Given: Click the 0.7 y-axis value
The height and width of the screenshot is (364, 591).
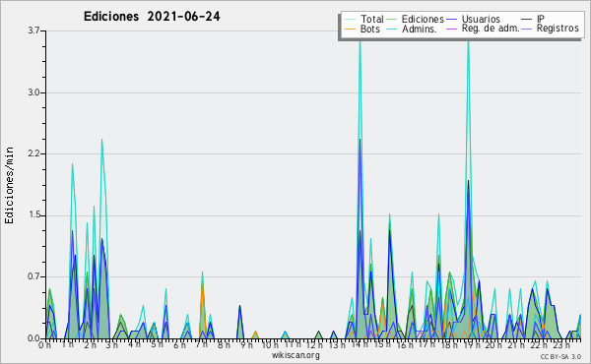Looking at the screenshot, I should tap(33, 276).
